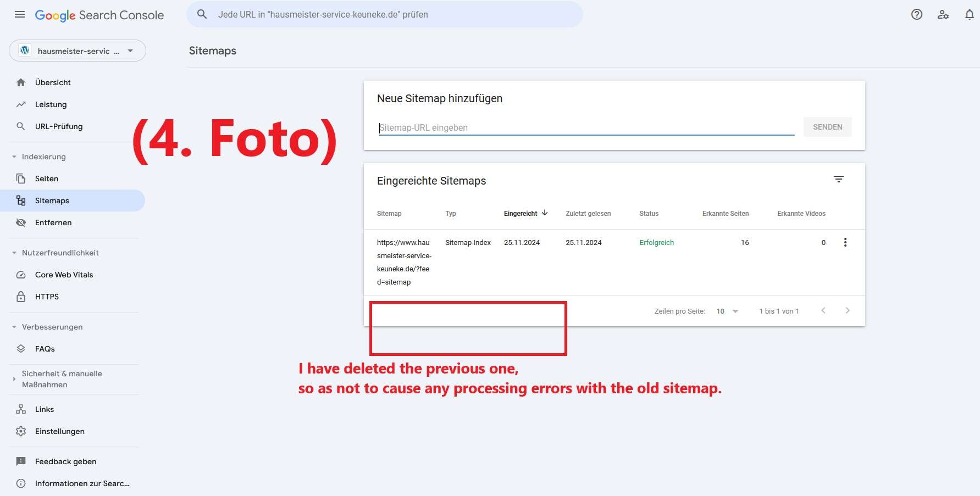The height and width of the screenshot is (496, 980).
Task: Open the property selector dropdown arrow
Action: (x=130, y=51)
